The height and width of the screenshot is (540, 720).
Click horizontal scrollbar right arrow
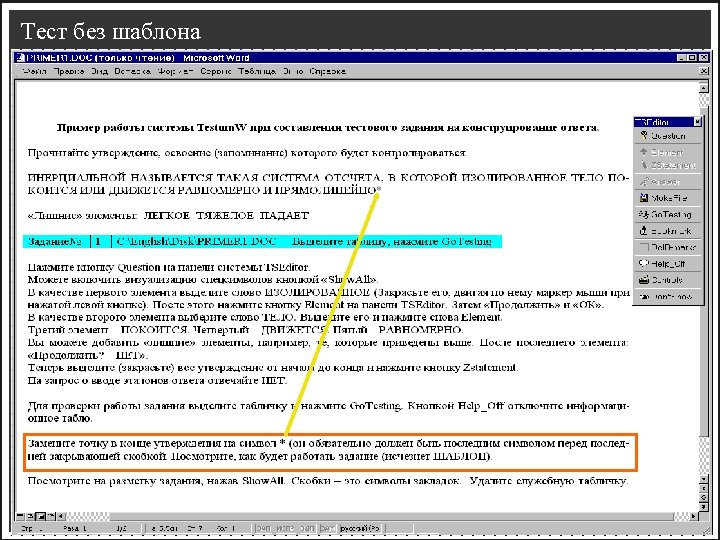click(x=693, y=516)
